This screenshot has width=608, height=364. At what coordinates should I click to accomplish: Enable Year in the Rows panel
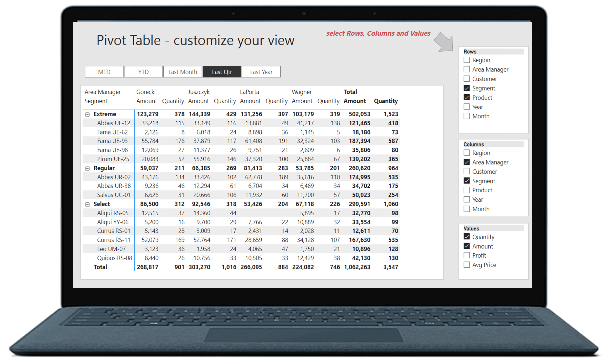(467, 107)
